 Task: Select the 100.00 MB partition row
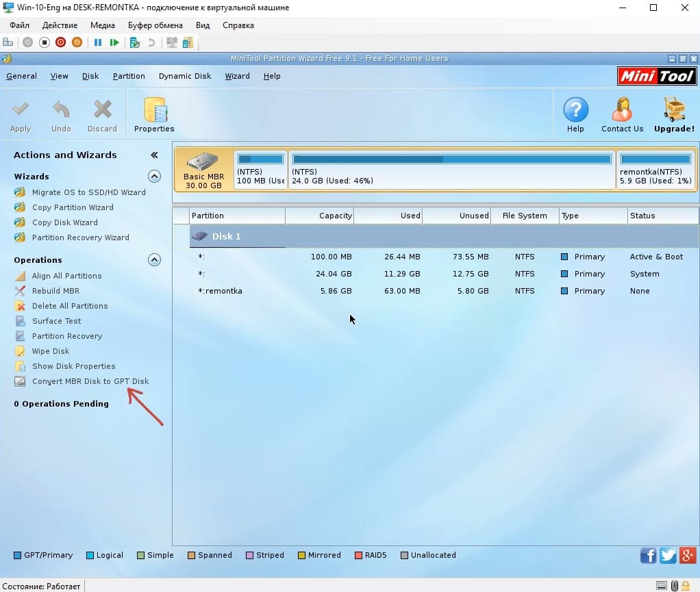click(x=445, y=257)
